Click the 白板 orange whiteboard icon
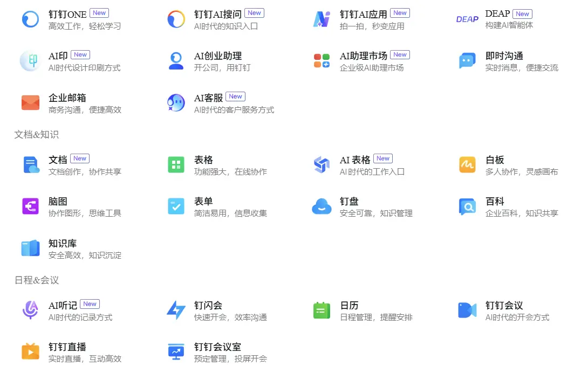This screenshot has width=588, height=373. pyautogui.click(x=467, y=164)
